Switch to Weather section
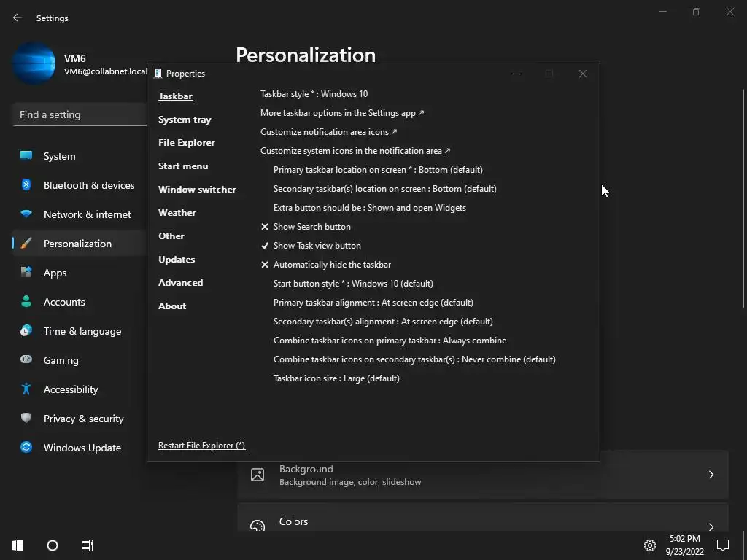This screenshot has height=560, width=747. coord(177,212)
